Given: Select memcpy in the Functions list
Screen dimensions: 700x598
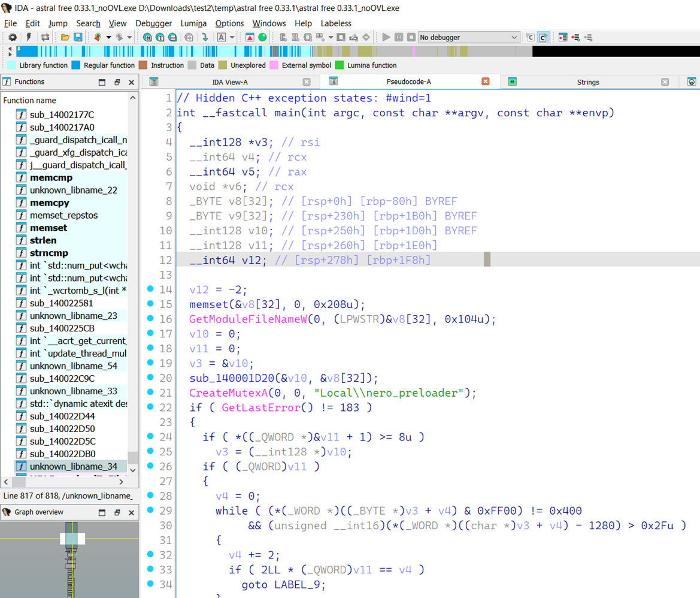Looking at the screenshot, I should [50, 203].
